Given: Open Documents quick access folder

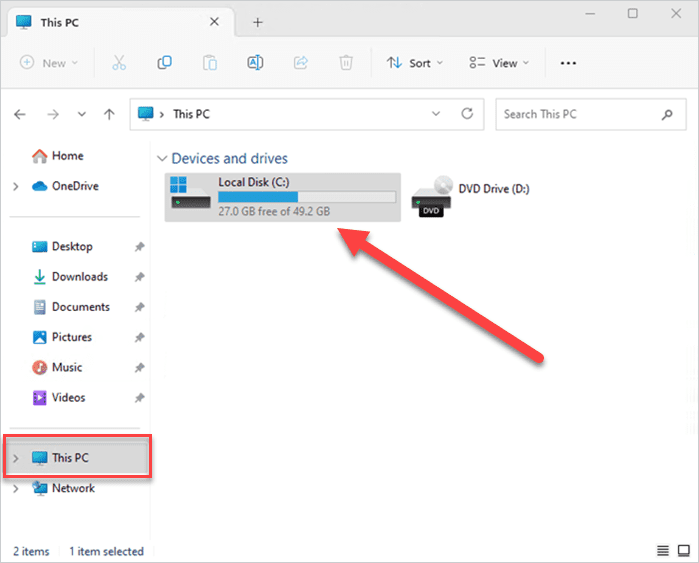Looking at the screenshot, I should 71,307.
